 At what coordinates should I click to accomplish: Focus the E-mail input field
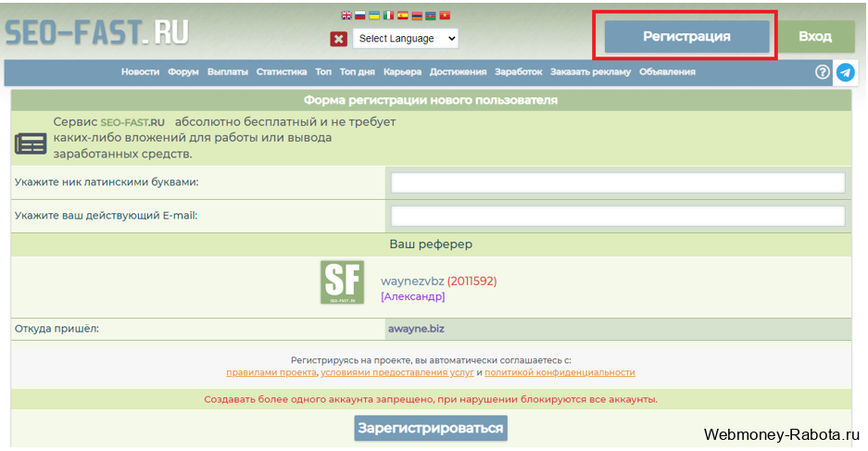coord(618,216)
